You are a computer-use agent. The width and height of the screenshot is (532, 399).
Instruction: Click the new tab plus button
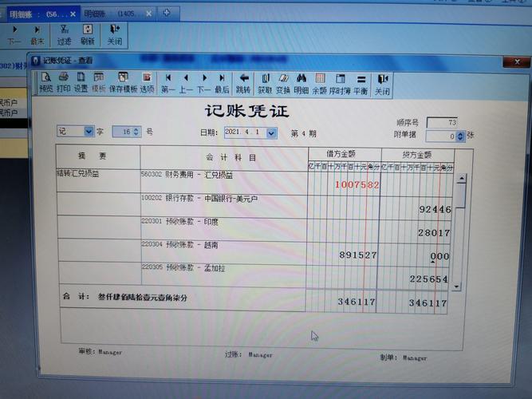tap(166, 14)
